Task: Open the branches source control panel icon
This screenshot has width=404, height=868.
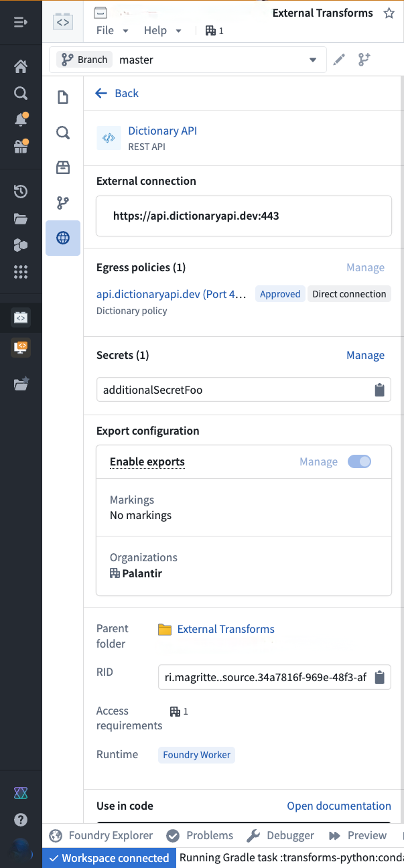Action: (x=63, y=202)
